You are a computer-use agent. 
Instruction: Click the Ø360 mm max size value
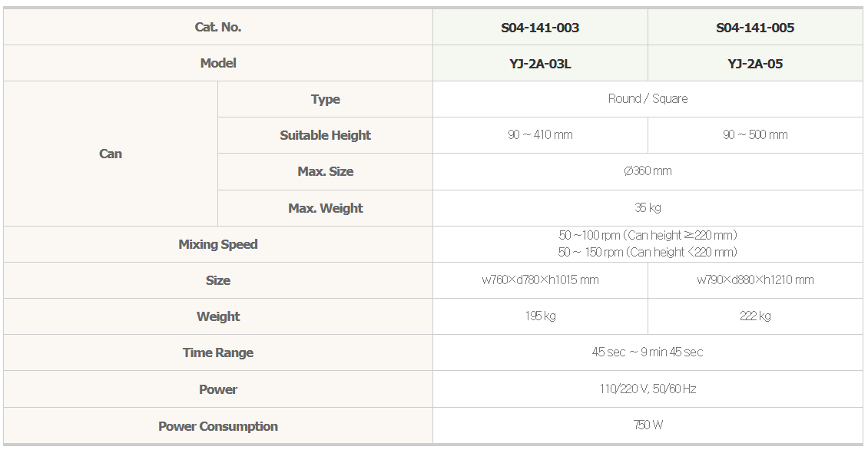point(648,171)
